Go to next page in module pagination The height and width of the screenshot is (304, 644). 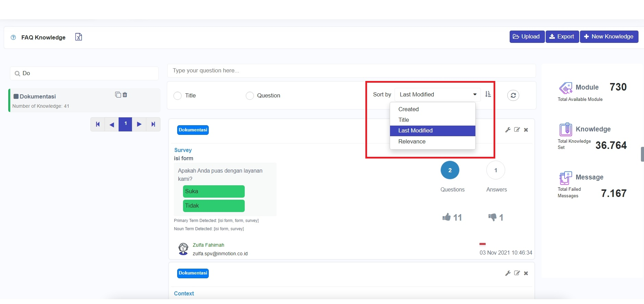pos(139,124)
